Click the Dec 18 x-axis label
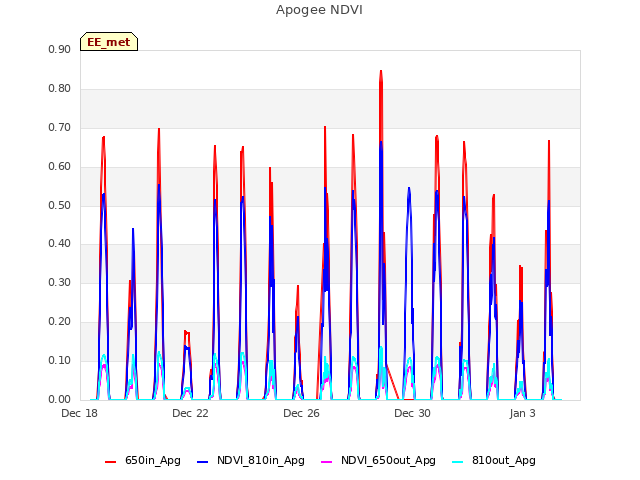The width and height of the screenshot is (640, 480). click(x=80, y=413)
